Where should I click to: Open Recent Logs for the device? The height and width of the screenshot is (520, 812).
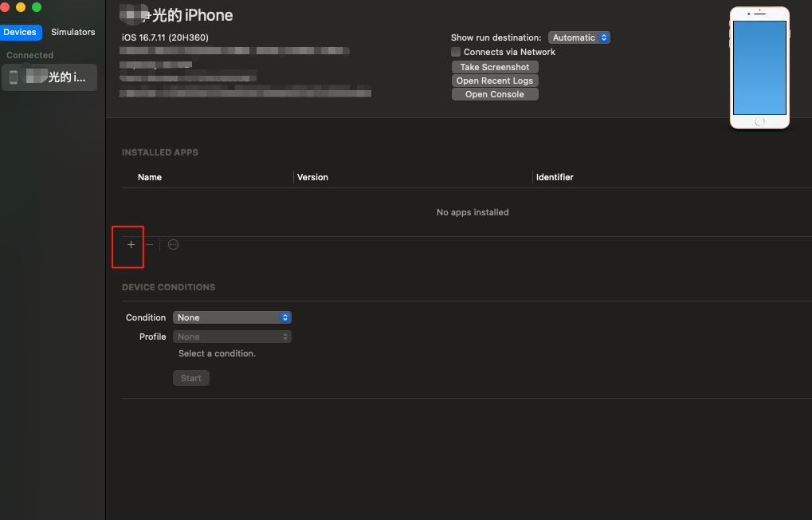(495, 81)
